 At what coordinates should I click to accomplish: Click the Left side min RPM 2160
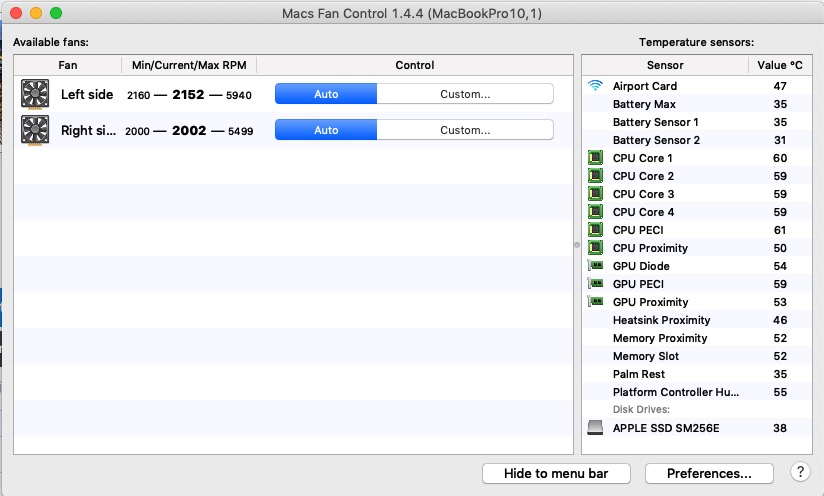click(138, 95)
